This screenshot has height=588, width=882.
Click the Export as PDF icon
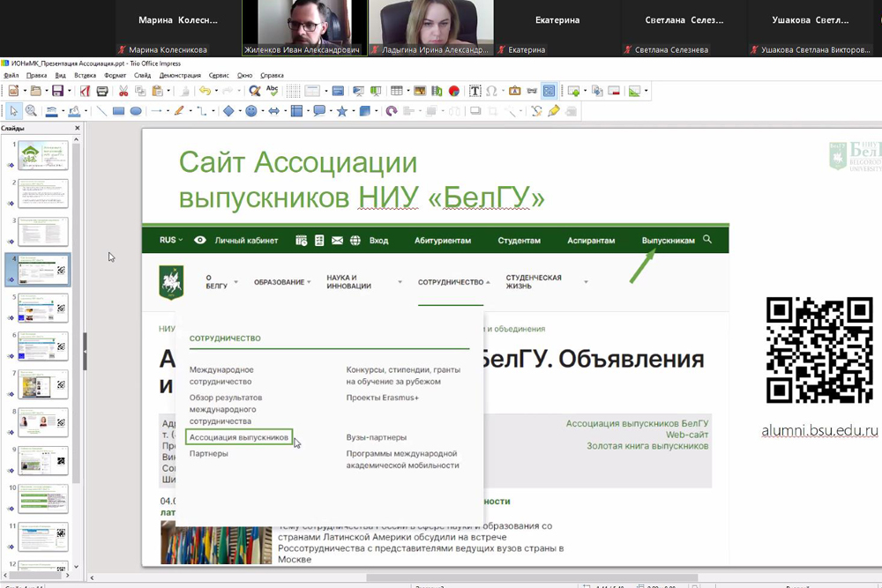coord(86,91)
